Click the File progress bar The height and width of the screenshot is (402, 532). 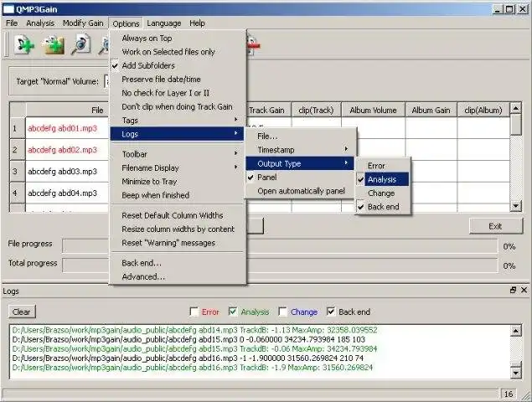click(x=280, y=246)
